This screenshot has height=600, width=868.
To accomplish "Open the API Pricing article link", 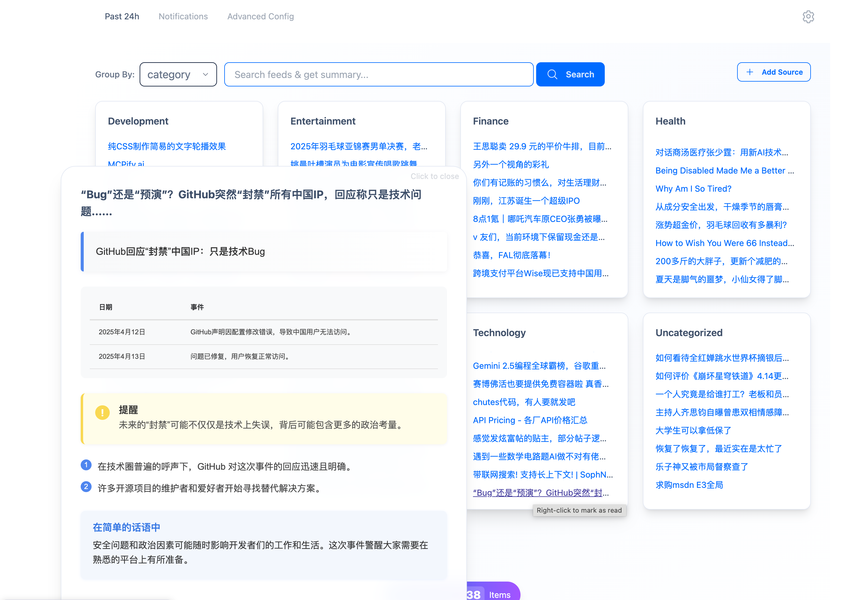I will coord(530,420).
